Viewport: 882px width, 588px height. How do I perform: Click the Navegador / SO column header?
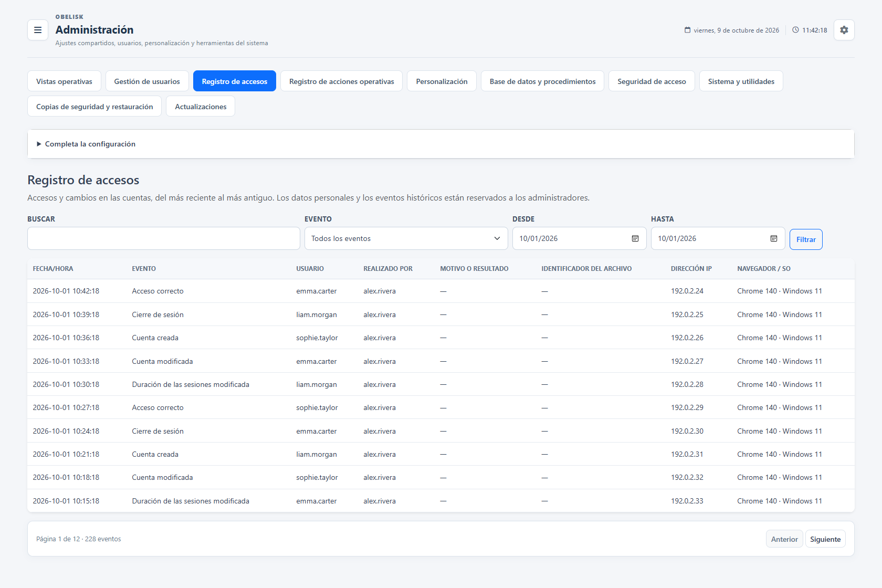pyautogui.click(x=764, y=269)
